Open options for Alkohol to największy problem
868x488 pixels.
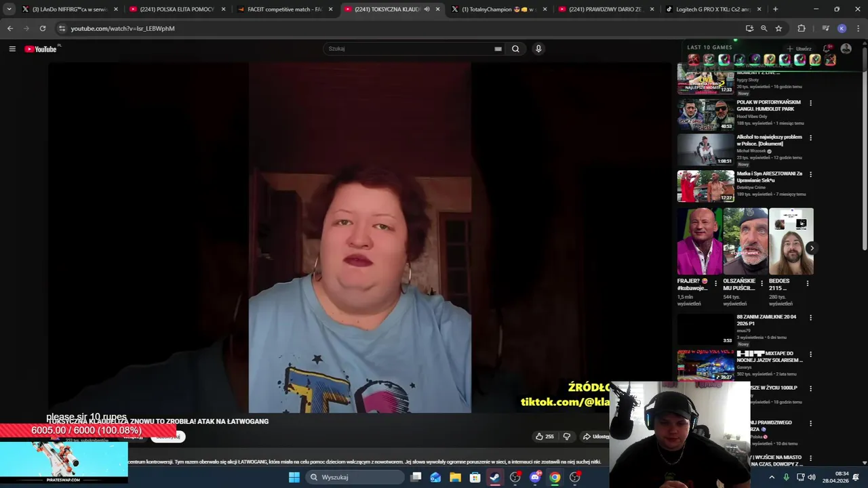pos(810,138)
